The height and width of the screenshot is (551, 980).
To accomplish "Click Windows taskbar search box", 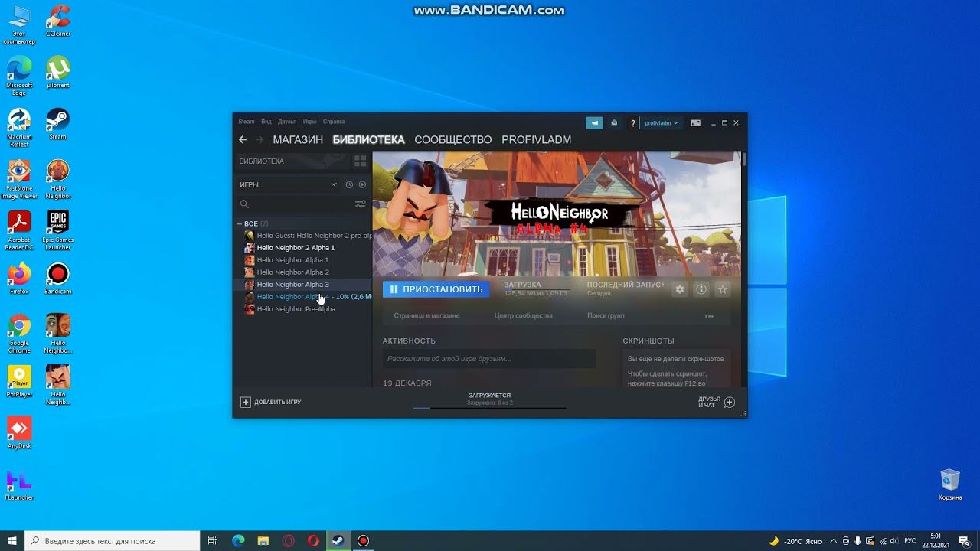I will [113, 541].
